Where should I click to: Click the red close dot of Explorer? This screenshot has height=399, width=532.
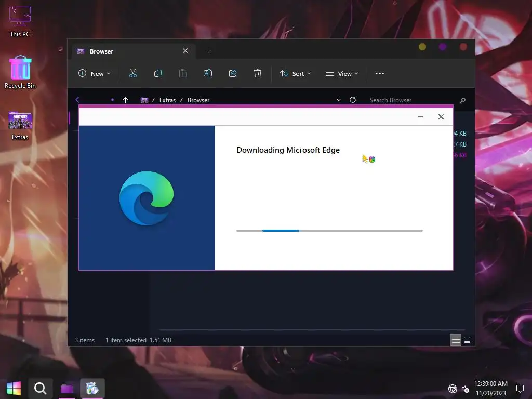463,47
